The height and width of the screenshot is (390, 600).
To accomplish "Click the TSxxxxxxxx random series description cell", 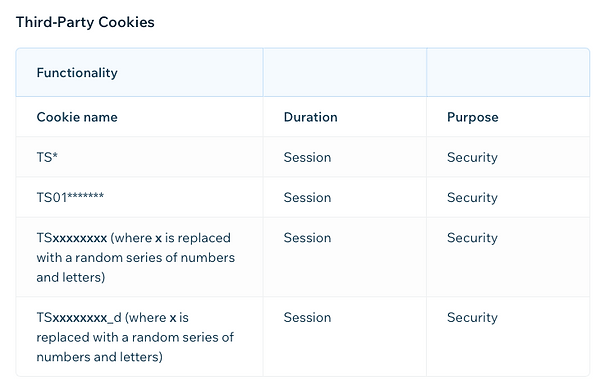I will (139, 257).
